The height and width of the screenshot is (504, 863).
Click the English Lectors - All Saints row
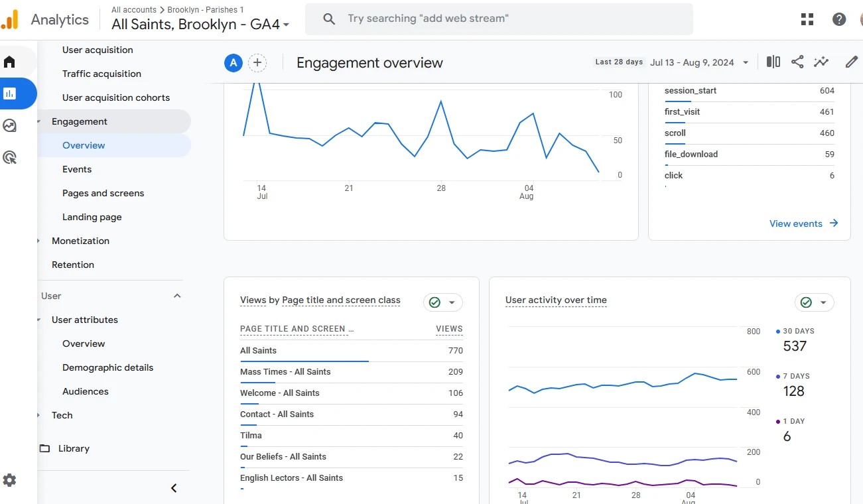352,478
